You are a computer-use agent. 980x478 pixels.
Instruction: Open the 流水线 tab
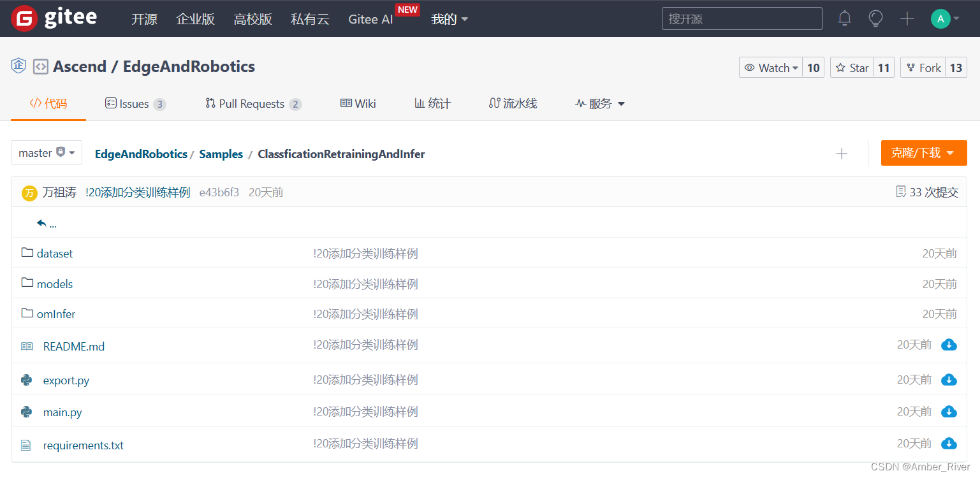coord(513,103)
